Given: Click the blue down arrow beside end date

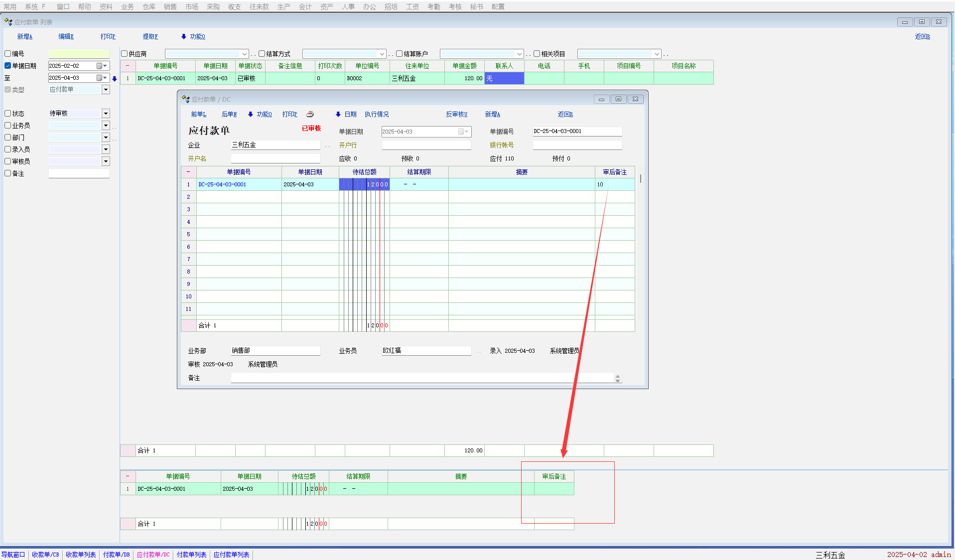Looking at the screenshot, I should [115, 79].
